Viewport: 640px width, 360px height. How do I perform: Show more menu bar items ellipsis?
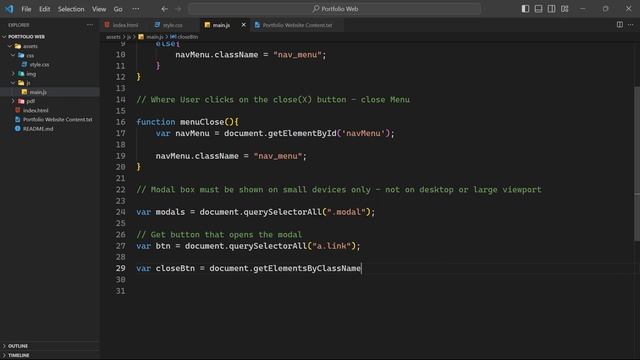(x=136, y=9)
